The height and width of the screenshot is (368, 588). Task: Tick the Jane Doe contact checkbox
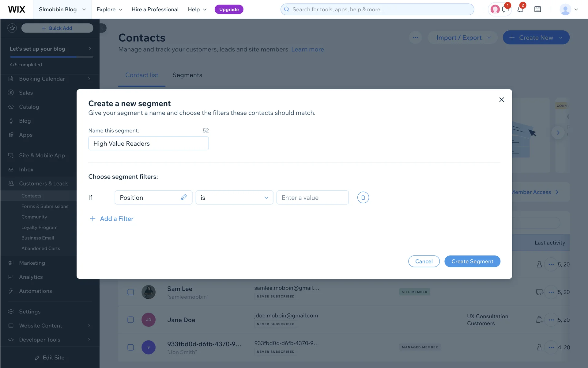(x=131, y=320)
